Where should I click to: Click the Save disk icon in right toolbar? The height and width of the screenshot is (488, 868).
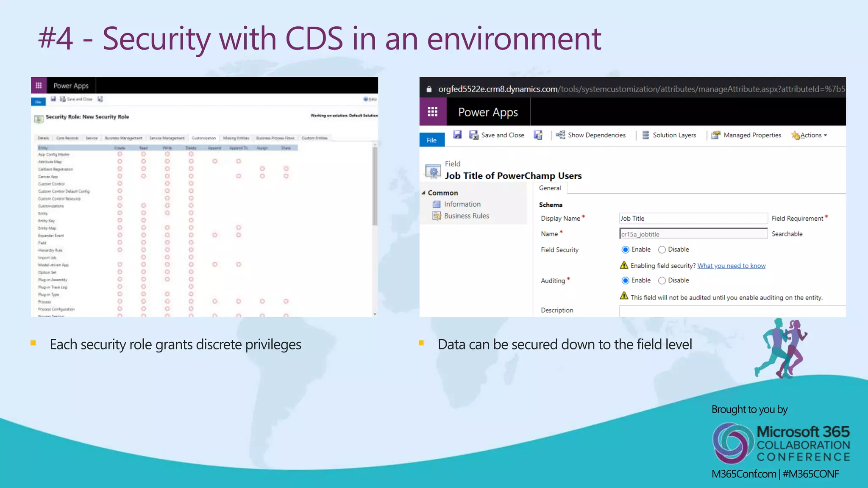(x=457, y=135)
